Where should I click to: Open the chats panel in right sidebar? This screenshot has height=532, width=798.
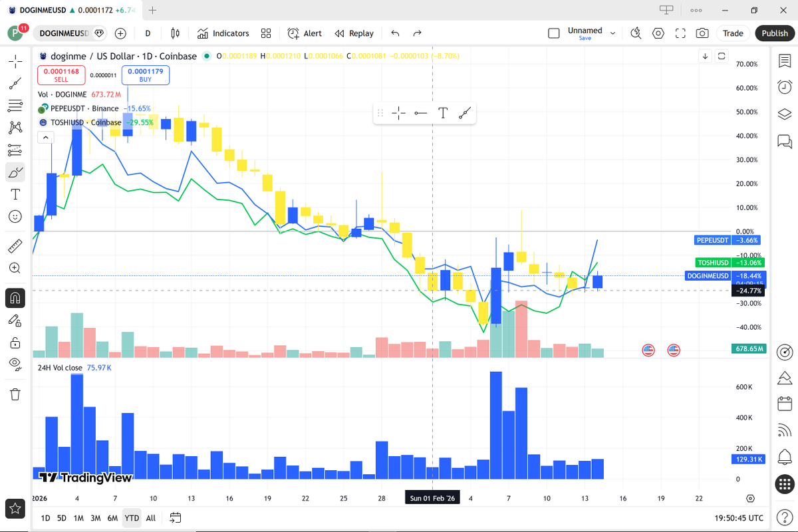[785, 141]
